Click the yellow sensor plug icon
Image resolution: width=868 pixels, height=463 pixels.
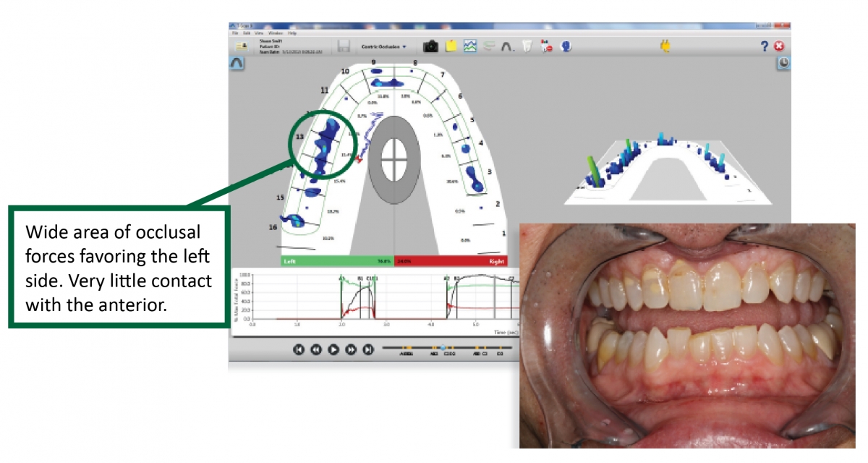point(665,46)
